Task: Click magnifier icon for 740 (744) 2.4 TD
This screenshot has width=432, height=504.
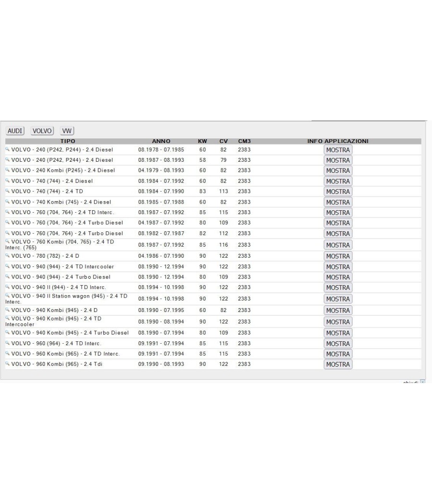Action: (x=7, y=191)
